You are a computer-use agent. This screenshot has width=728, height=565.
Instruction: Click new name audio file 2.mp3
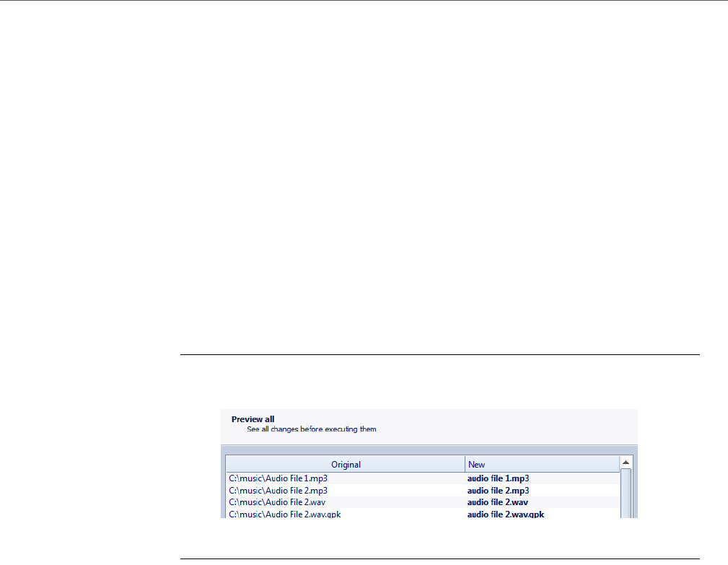(498, 491)
